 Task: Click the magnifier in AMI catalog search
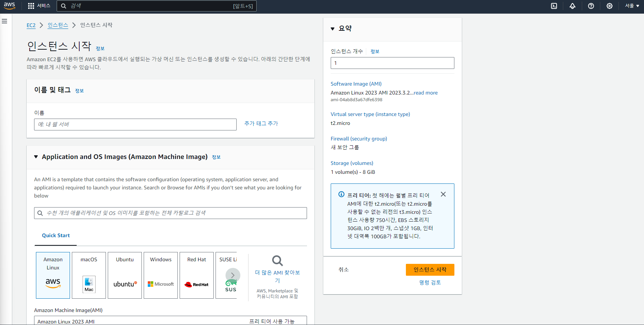click(x=40, y=213)
